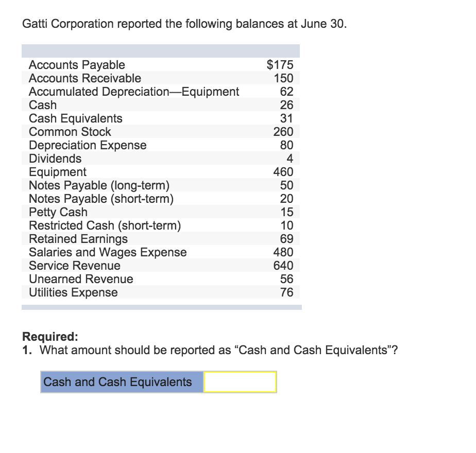476x453 pixels.
Task: Click the $175 Accounts Payable amount
Action: [x=280, y=65]
